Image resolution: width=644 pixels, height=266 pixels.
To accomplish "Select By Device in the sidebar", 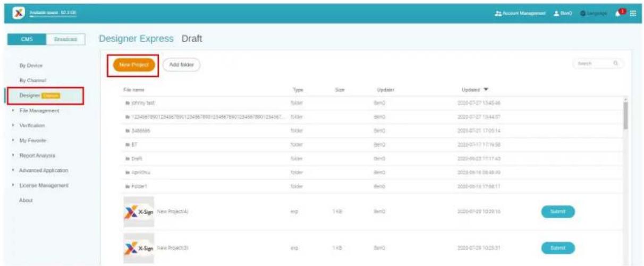I will tap(30, 65).
